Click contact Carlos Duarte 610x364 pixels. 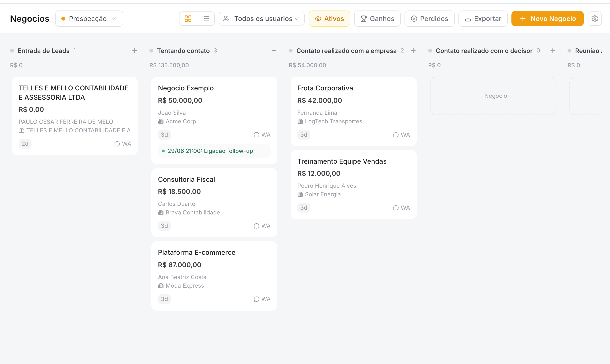[176, 204]
